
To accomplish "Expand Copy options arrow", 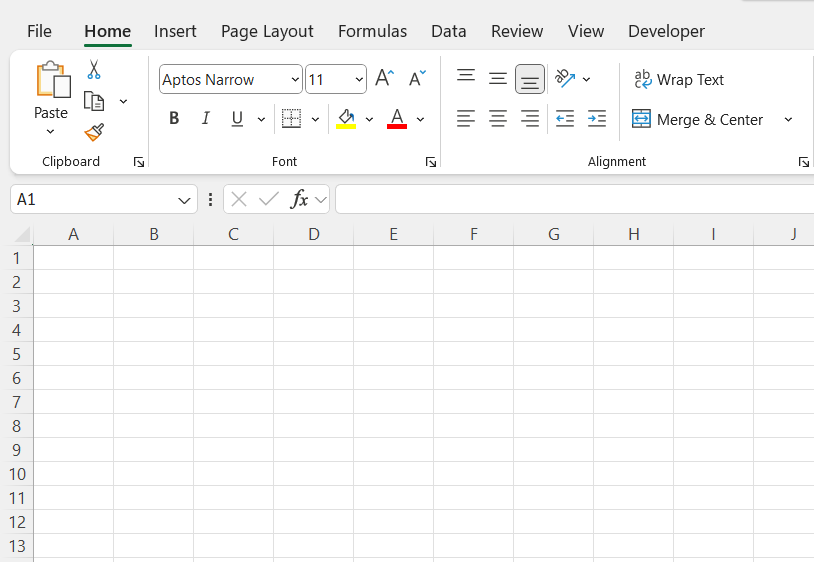I will click(123, 101).
